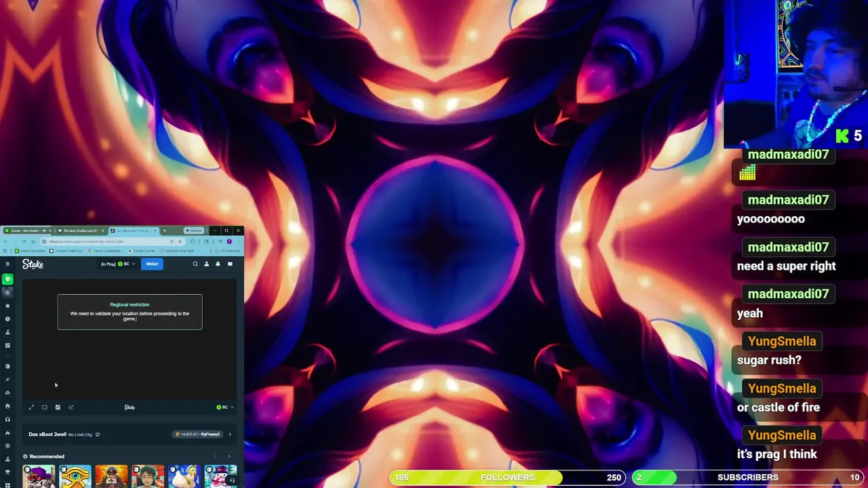Open the Stake sidebar hamburger menu
Image resolution: width=868 pixels, height=488 pixels.
tap(7, 264)
